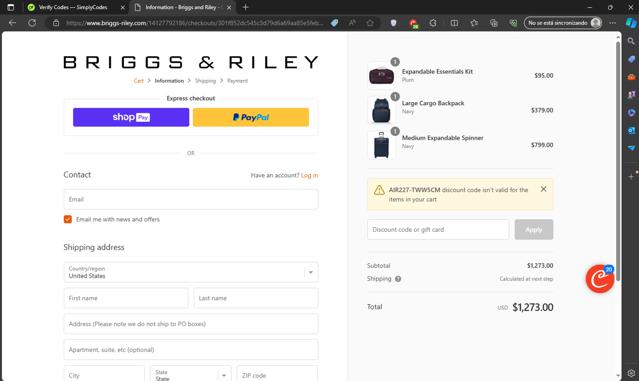Open a new browser tab

(x=245, y=7)
